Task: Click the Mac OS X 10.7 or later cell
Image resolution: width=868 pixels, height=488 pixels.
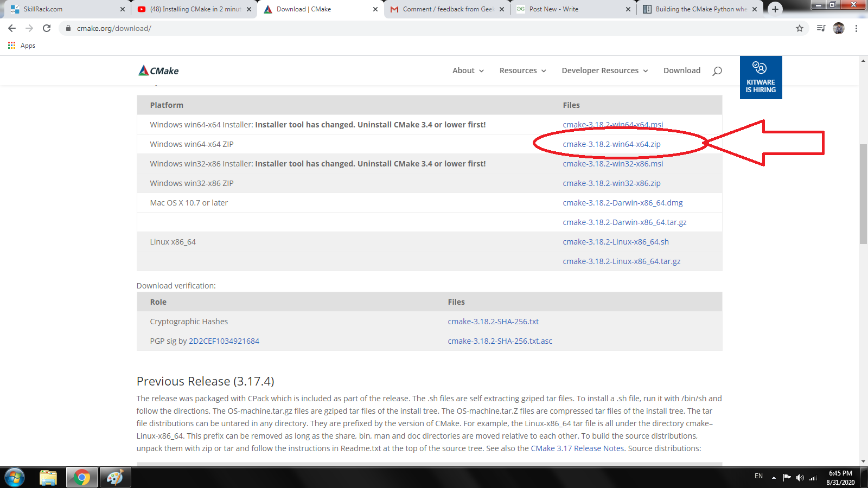Action: [x=189, y=203]
